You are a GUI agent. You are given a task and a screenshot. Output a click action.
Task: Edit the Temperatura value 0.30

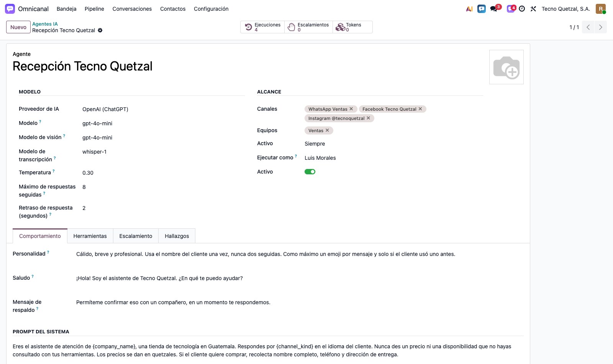pos(163,173)
